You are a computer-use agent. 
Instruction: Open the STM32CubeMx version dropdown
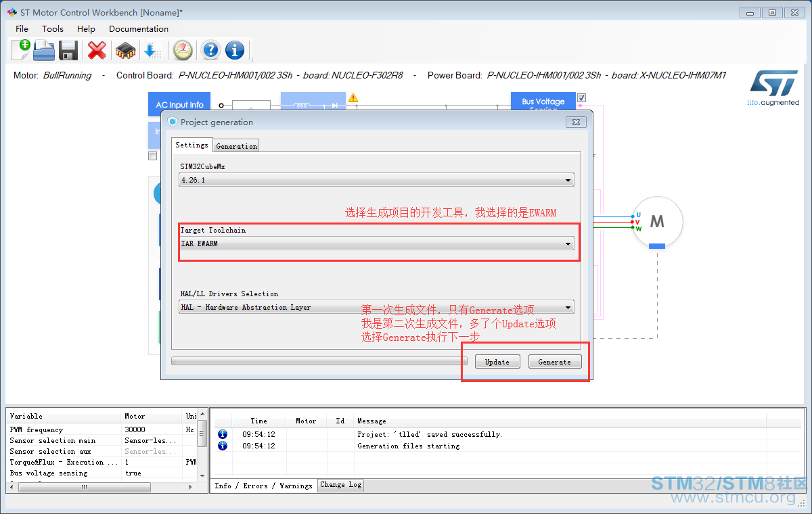point(376,181)
